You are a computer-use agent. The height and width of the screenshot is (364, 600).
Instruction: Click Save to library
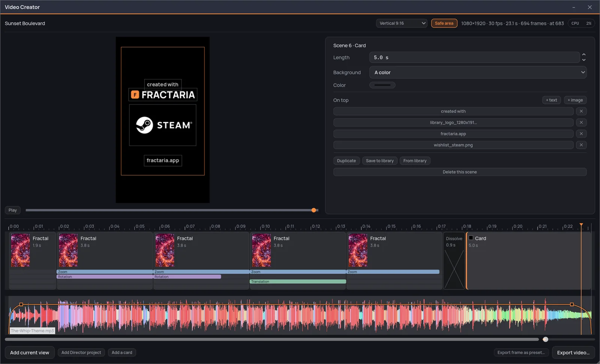[380, 161]
